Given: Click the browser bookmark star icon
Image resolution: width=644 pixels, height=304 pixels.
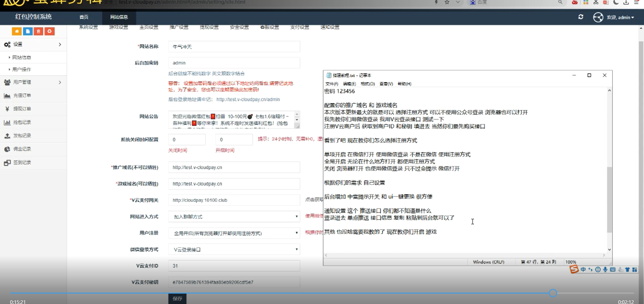Looking at the screenshot, I should 447,2.
